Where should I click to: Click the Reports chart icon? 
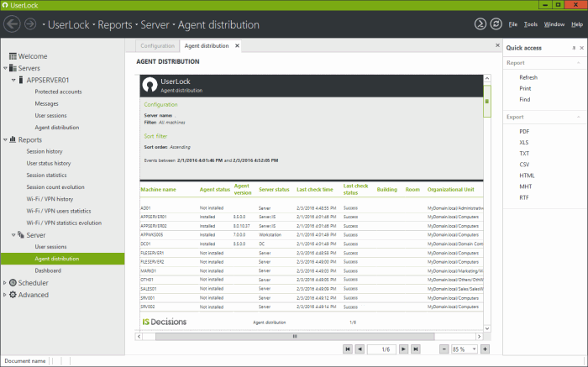[13, 139]
